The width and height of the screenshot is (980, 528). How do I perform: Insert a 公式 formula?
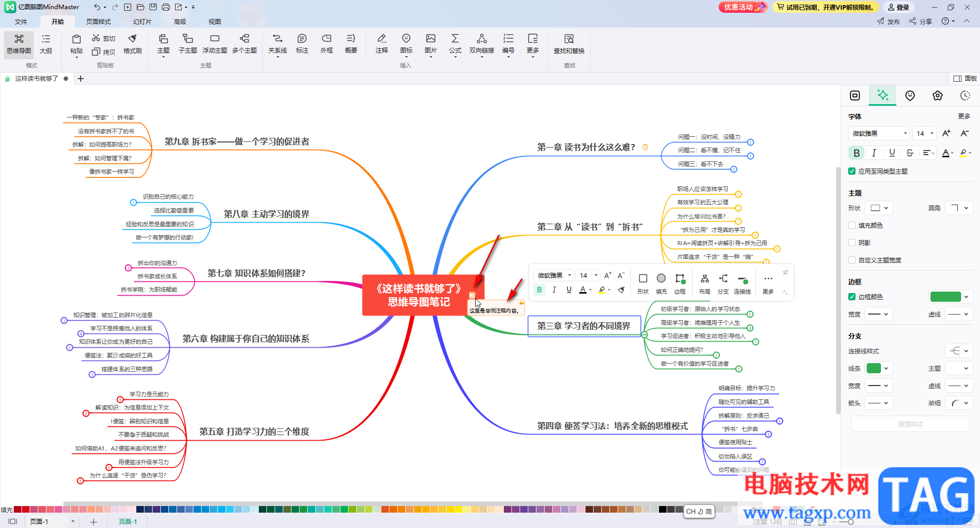tap(455, 43)
